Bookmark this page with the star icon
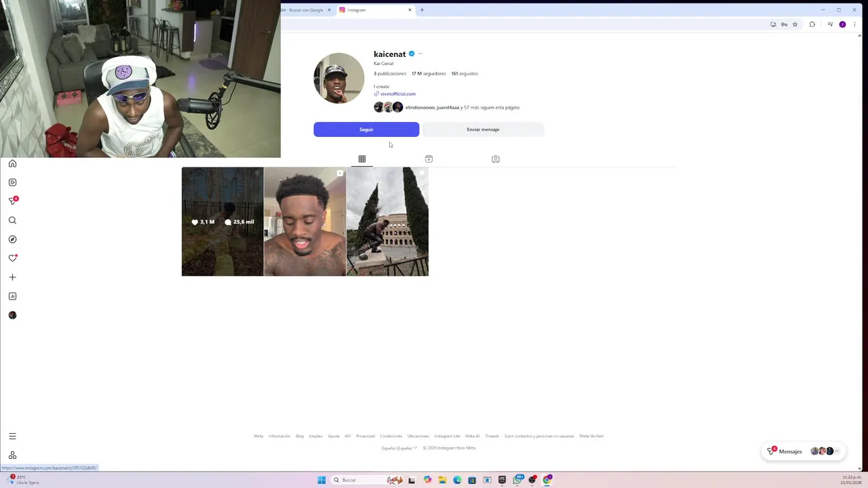Screen dimensions: 868x488 click(795, 24)
